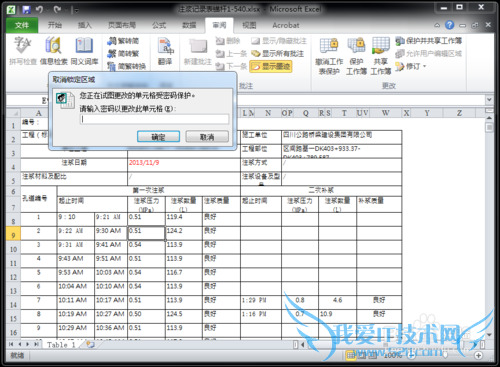Go to 下一条 next comment
This screenshot has height=367, width=500.
pyautogui.click(x=231, y=66)
